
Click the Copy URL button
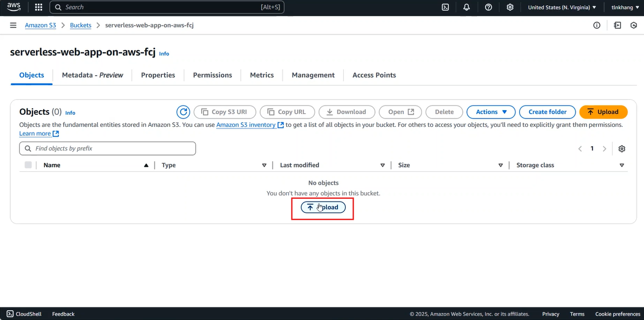click(x=287, y=112)
